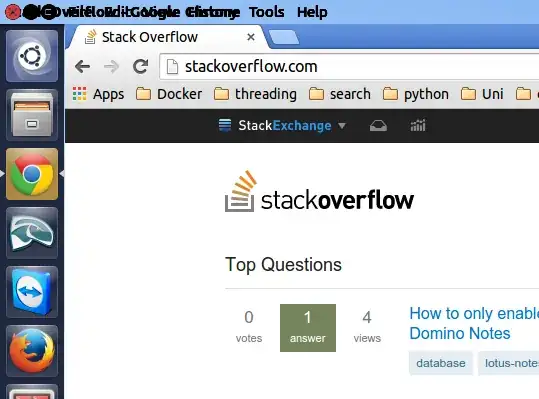Open the Docker bookmarks folder
The image size is (539, 399).
point(169,94)
